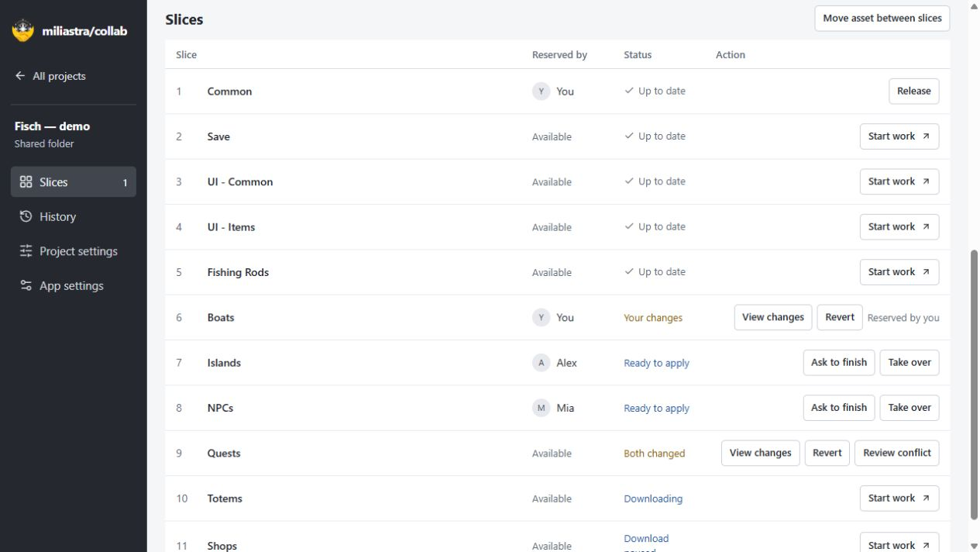Image resolution: width=980 pixels, height=552 pixels.
Task: Open the History page
Action: click(74, 216)
